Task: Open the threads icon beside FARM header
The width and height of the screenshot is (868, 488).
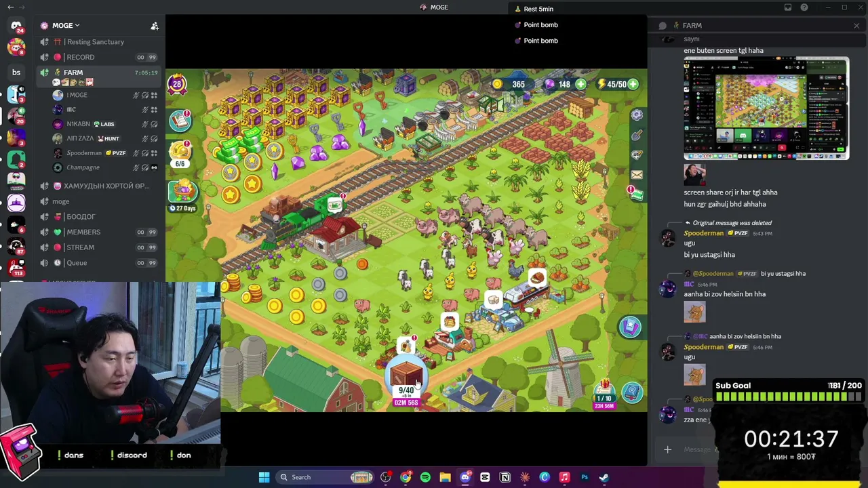Action: [x=663, y=26]
